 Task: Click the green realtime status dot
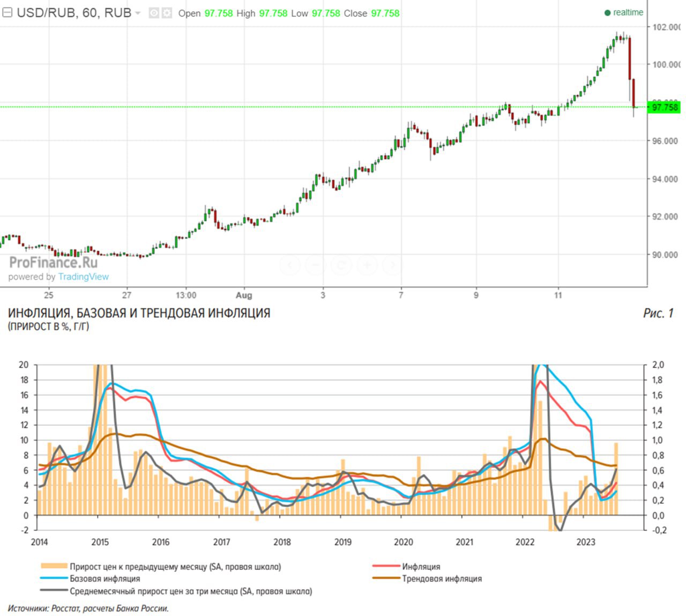(x=607, y=13)
